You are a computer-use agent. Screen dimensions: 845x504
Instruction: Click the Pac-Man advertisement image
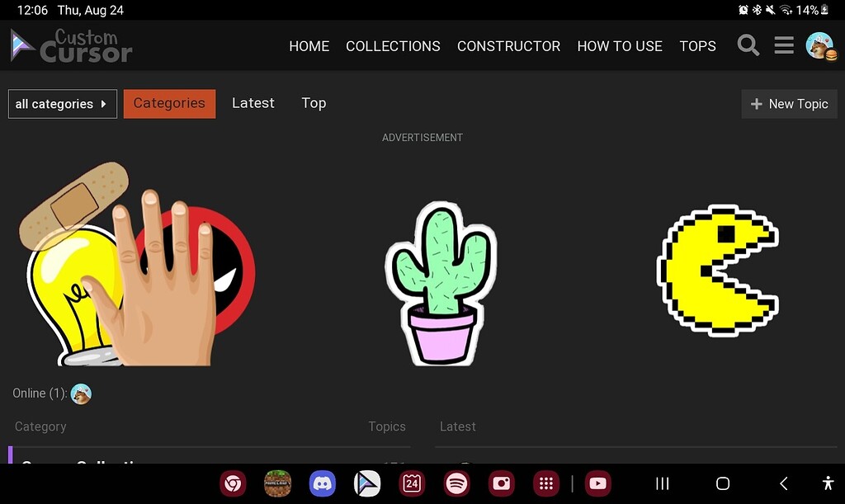[x=718, y=270]
